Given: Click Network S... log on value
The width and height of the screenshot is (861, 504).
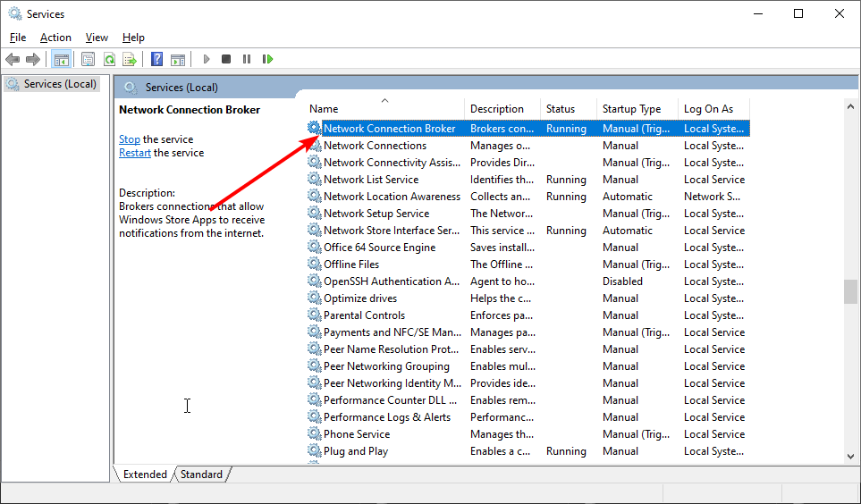Looking at the screenshot, I should click(712, 196).
